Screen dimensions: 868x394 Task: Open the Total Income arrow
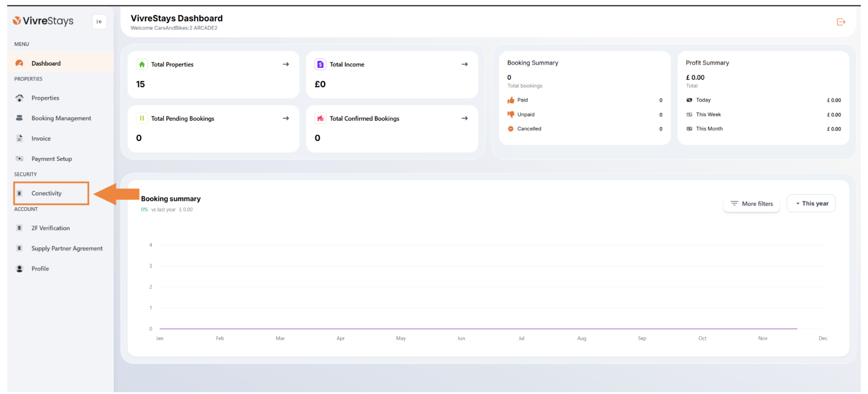point(464,64)
